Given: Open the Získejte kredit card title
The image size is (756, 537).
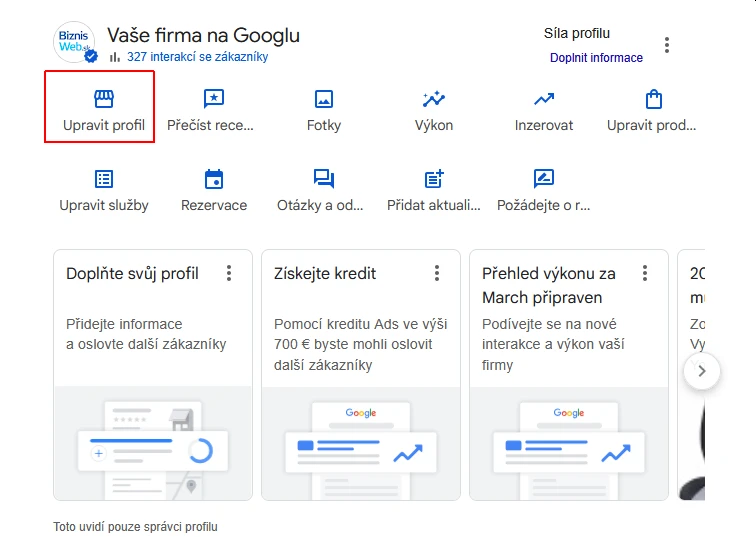Looking at the screenshot, I should (324, 274).
